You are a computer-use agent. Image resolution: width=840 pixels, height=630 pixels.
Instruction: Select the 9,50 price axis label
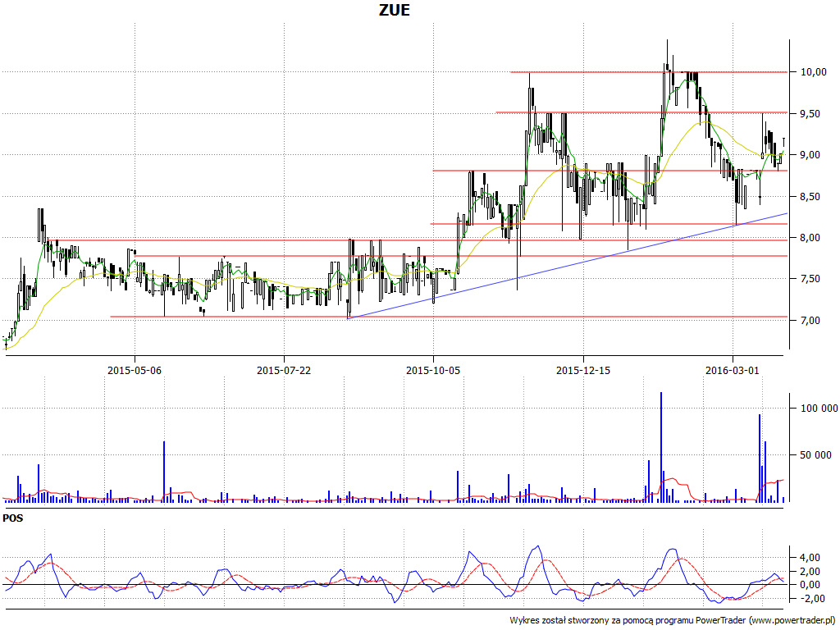coord(810,113)
